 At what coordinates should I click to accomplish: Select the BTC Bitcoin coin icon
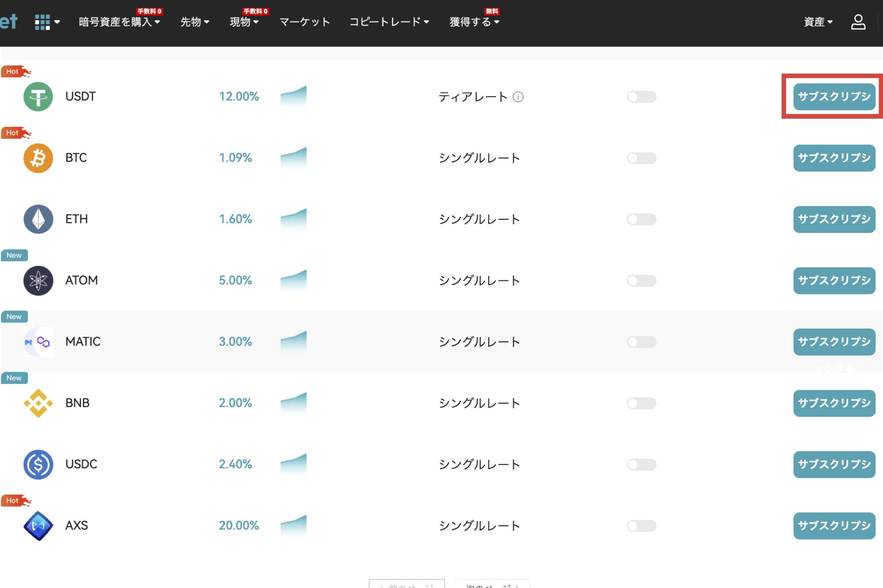tap(38, 158)
